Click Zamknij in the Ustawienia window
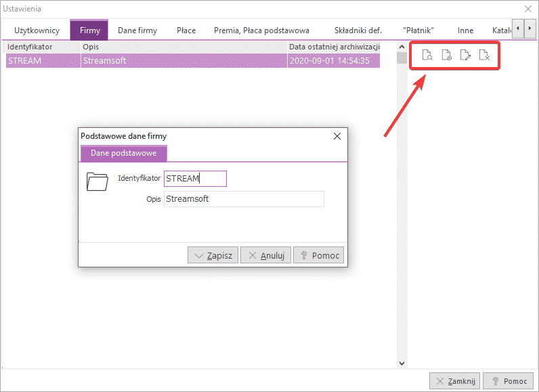Screen dimensions: 539x392 pos(455,381)
